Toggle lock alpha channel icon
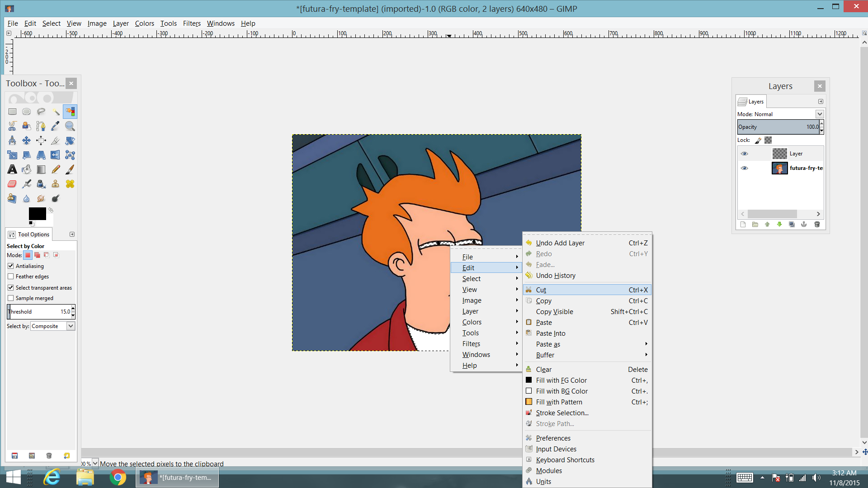The image size is (868, 488). point(768,141)
